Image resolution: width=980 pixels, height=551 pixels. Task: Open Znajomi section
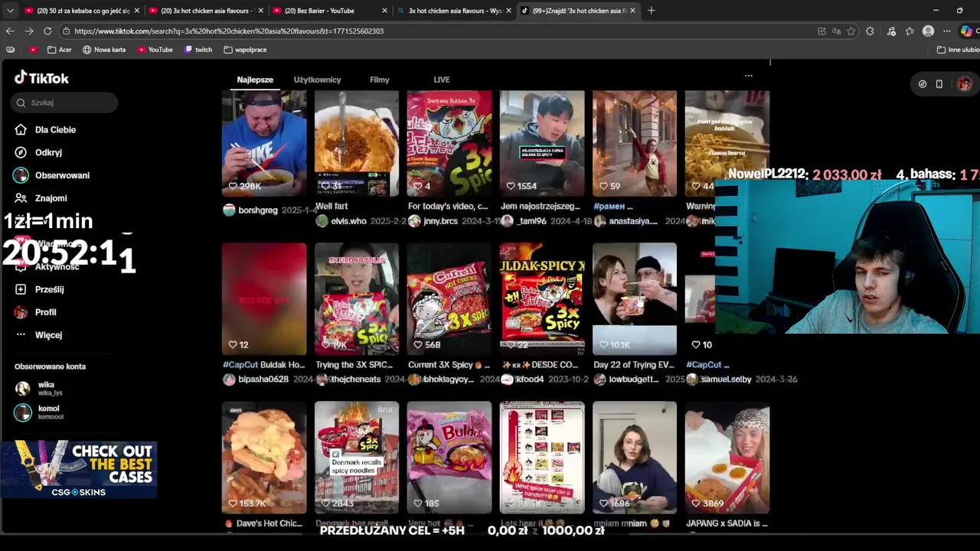point(51,198)
